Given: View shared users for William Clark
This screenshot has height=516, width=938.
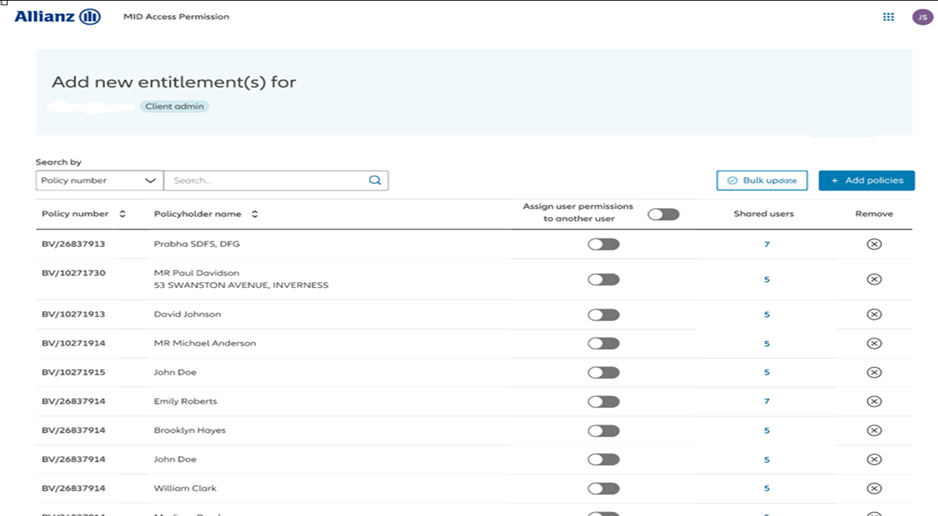Looking at the screenshot, I should [766, 488].
